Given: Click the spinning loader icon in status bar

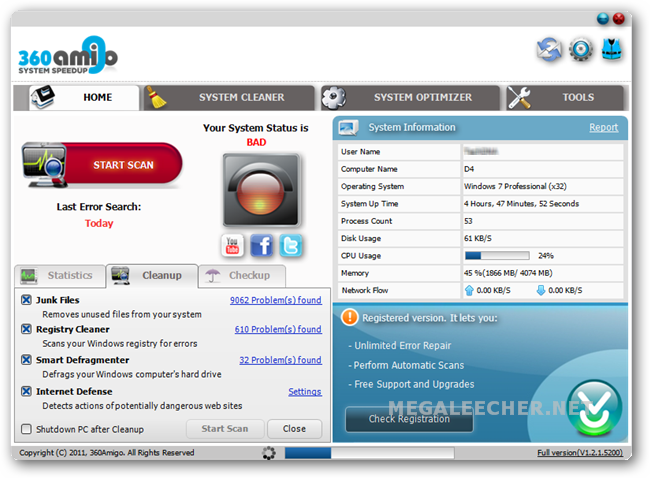Looking at the screenshot, I should [x=269, y=453].
